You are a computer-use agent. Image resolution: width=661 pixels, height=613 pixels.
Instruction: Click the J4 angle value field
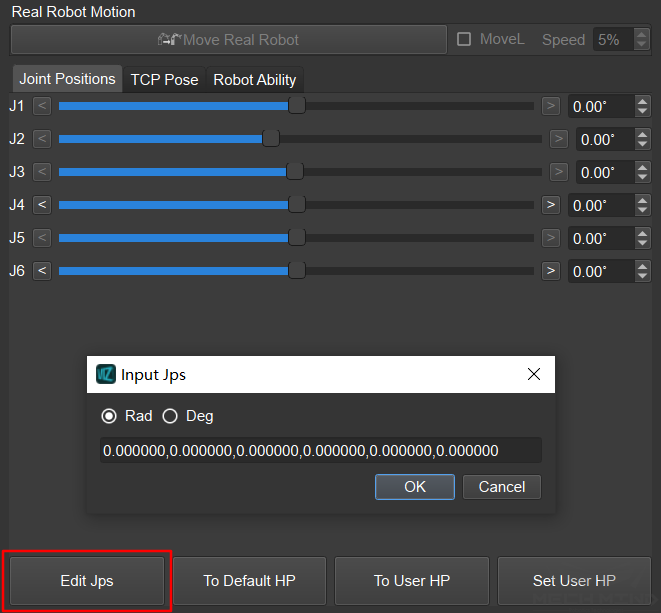pyautogui.click(x=601, y=205)
